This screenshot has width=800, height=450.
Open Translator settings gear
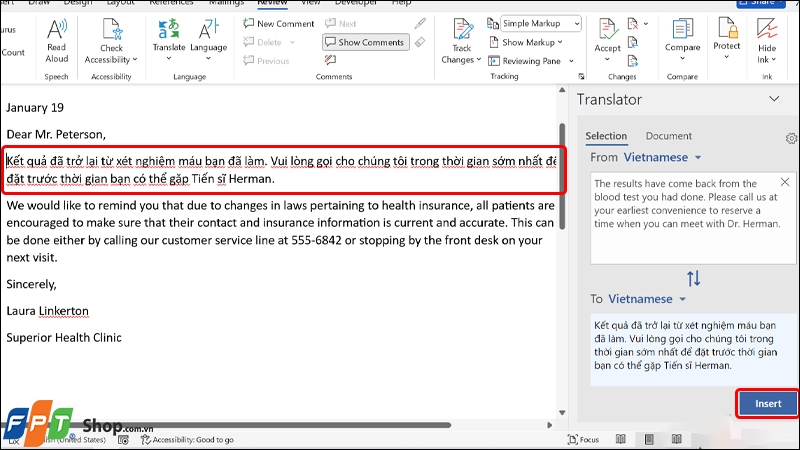[791, 138]
